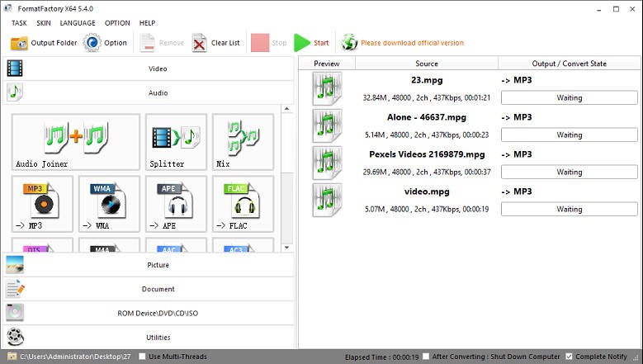This screenshot has width=643, height=364.
Task: Click the Picture landscape icon
Action: [x=15, y=265]
